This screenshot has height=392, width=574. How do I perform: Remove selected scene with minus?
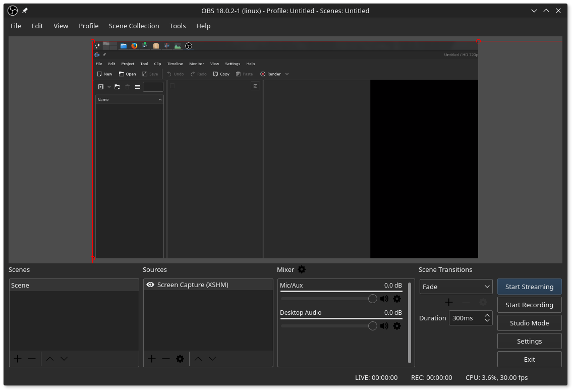tap(32, 359)
